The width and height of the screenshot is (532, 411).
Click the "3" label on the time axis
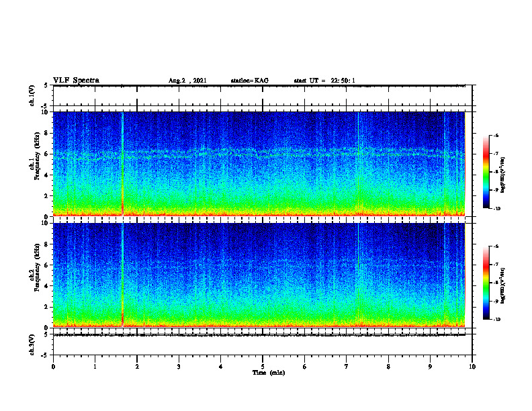(179, 367)
